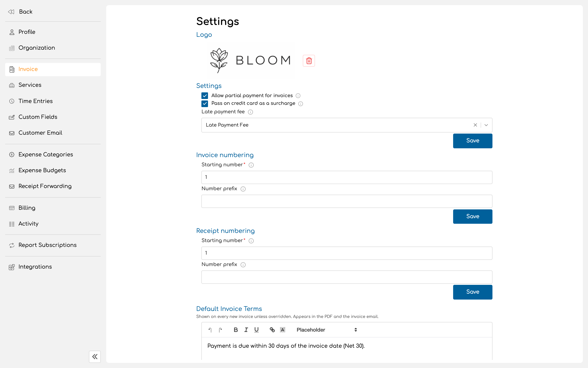This screenshot has height=368, width=588.
Task: Save the late payment fee settings
Action: pos(473,141)
